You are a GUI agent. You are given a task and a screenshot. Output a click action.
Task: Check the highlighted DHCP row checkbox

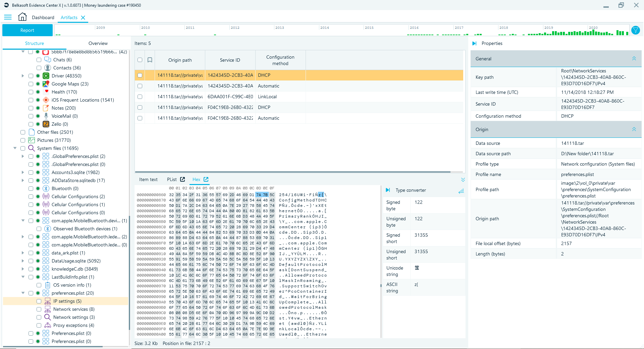pyautogui.click(x=140, y=75)
